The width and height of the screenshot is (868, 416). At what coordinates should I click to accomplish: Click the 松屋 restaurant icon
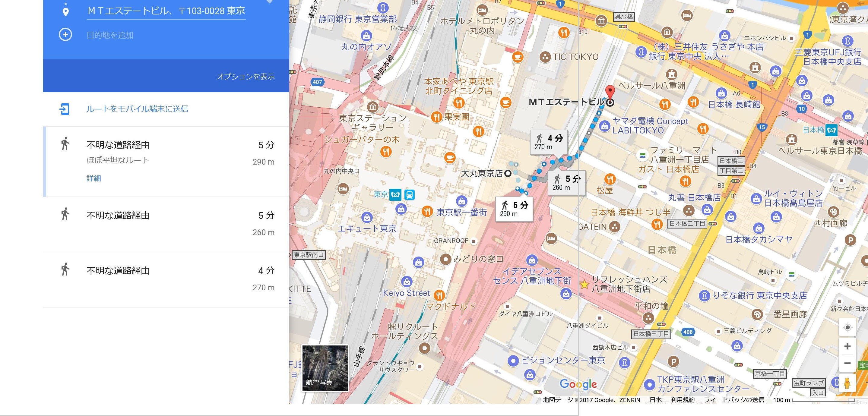click(610, 178)
